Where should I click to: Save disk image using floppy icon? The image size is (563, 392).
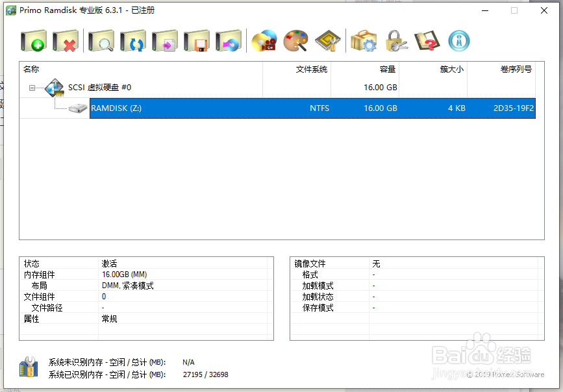(x=196, y=41)
